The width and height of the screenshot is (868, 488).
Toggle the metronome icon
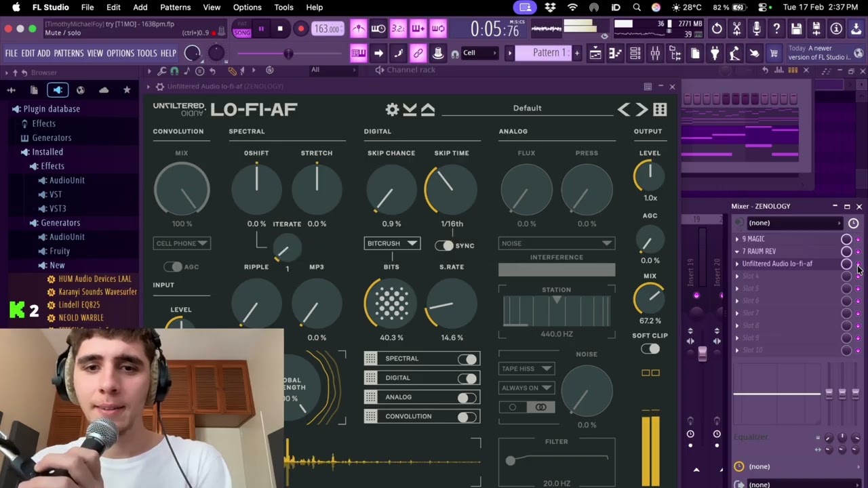(x=359, y=29)
